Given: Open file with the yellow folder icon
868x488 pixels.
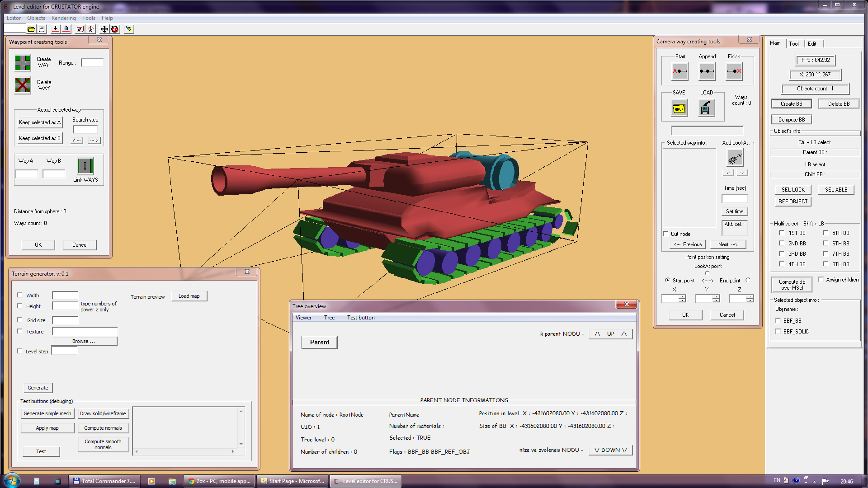Looking at the screenshot, I should (x=31, y=29).
